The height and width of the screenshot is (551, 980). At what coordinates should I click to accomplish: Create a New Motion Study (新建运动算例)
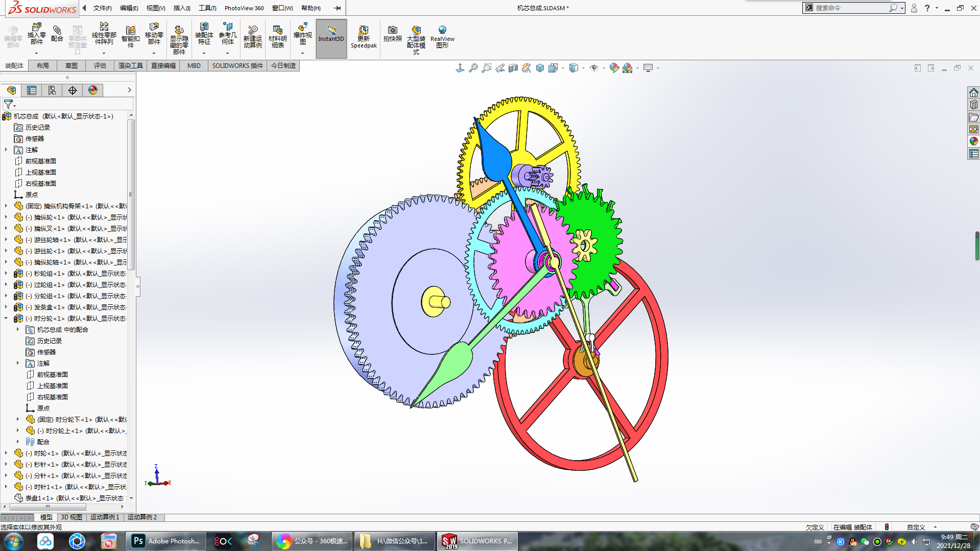(252, 36)
